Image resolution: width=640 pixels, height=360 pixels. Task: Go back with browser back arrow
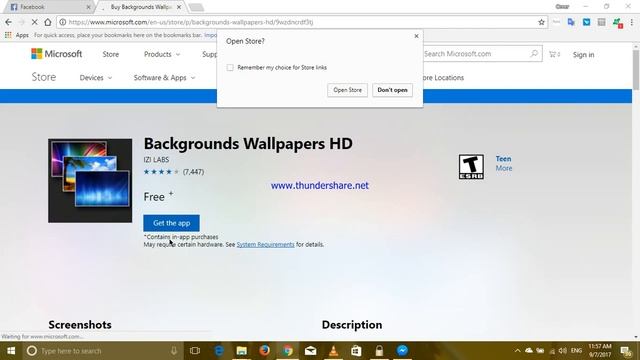[x=8, y=22]
